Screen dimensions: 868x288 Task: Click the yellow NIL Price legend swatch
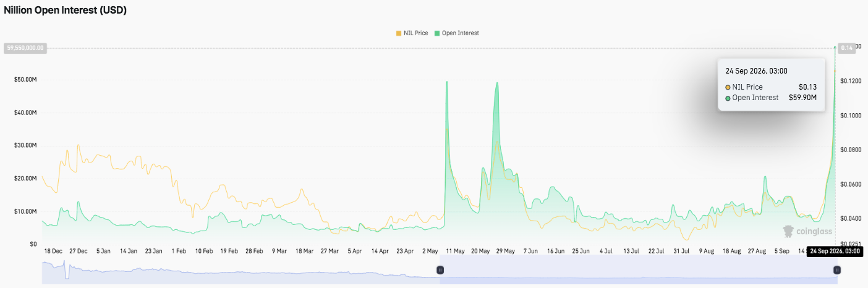coord(399,33)
